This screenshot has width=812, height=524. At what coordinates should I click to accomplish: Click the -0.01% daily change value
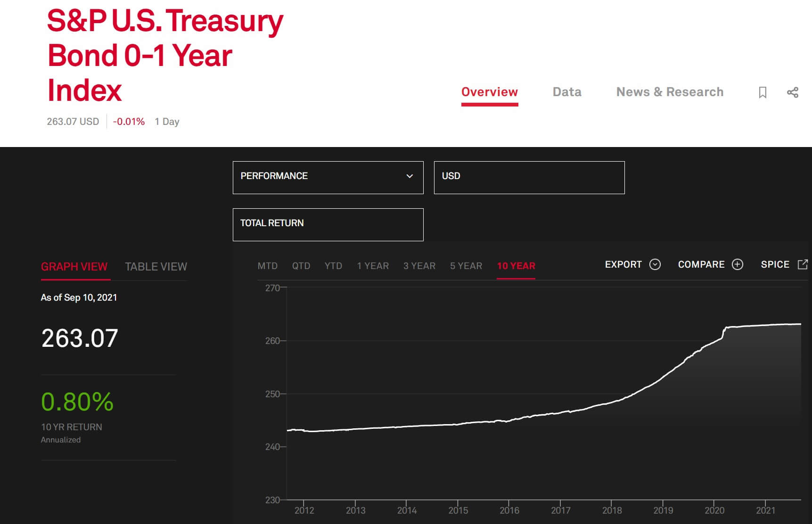tap(129, 122)
